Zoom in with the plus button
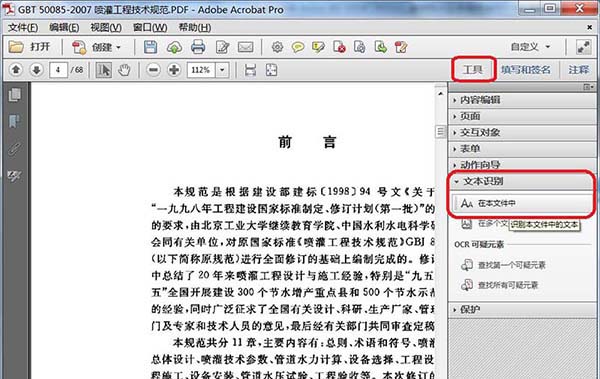This screenshot has width=600, height=379. click(x=174, y=70)
